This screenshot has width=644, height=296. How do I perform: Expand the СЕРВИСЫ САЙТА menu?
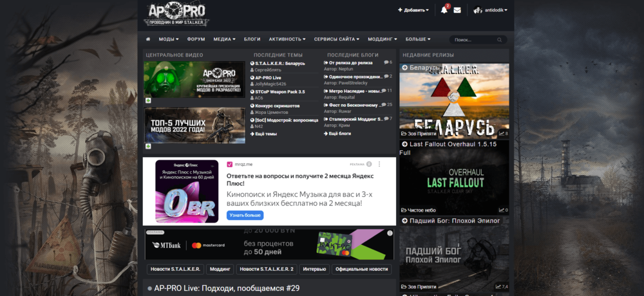[336, 39]
